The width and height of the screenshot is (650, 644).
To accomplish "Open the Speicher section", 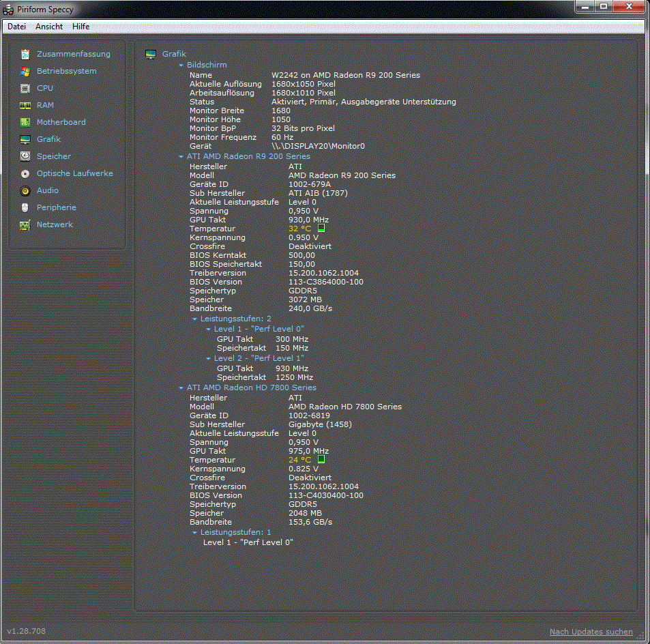I will click(x=53, y=156).
